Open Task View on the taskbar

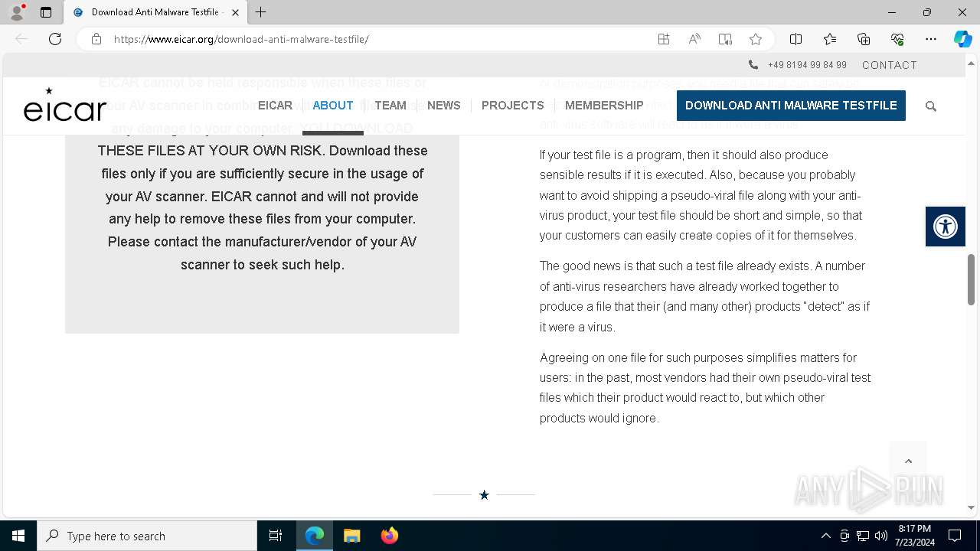point(276,536)
